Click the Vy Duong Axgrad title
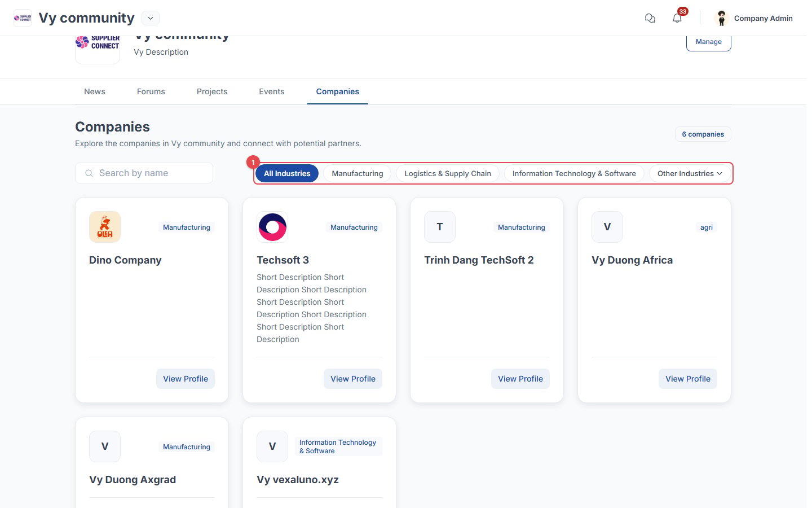The image size is (812, 508). (133, 480)
